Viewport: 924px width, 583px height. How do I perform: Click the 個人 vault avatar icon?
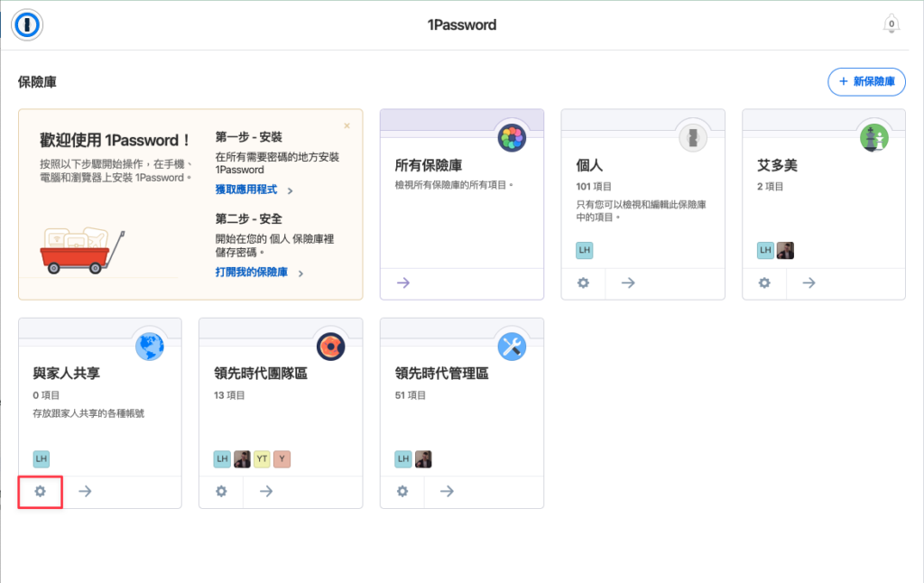[692, 138]
